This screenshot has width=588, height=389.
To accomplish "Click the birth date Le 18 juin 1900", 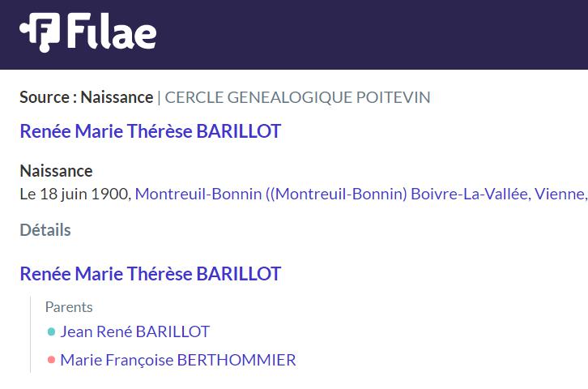I will point(74,194).
